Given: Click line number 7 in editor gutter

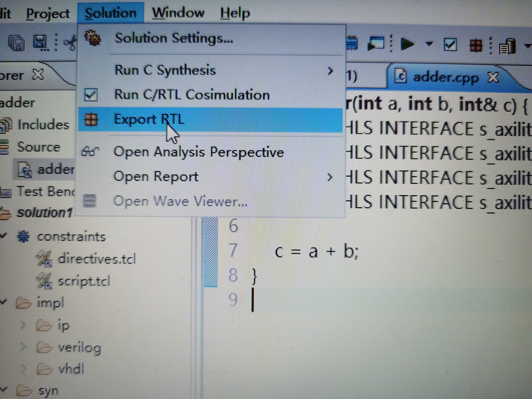Looking at the screenshot, I should coord(233,250).
